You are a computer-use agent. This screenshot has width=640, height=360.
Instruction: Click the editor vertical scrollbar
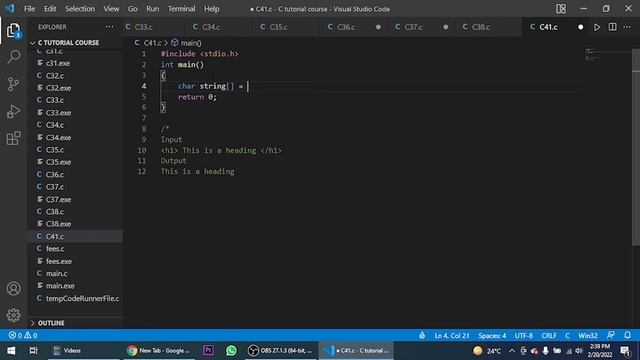pos(636,147)
